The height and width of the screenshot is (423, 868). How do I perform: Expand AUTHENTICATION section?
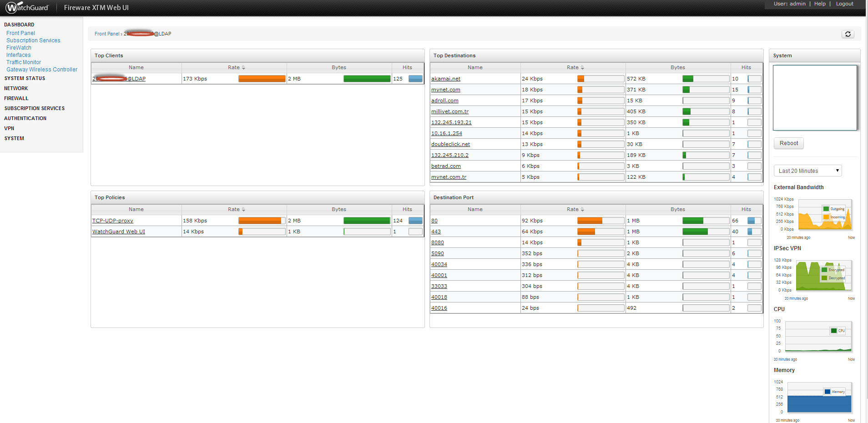point(25,118)
